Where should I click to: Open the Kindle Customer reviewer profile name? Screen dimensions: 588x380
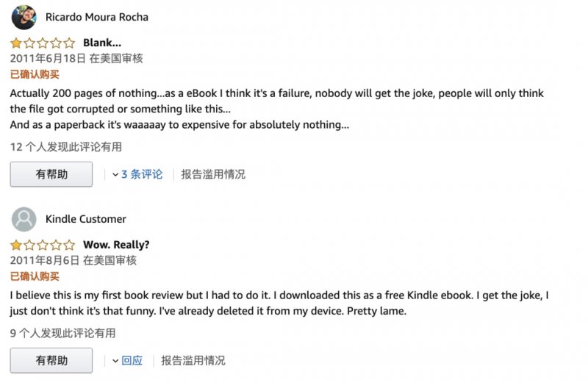[x=86, y=219]
